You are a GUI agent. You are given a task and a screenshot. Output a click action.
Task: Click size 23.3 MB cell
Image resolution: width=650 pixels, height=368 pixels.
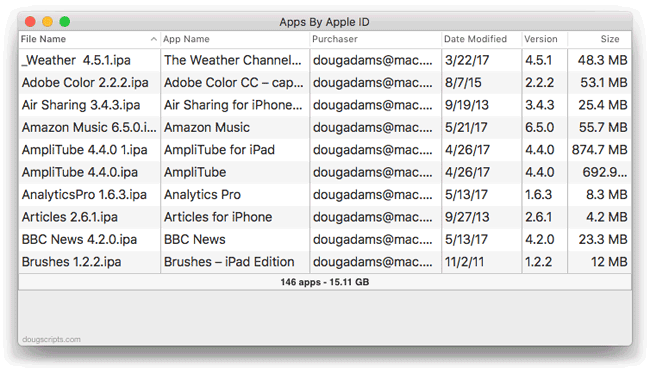(599, 239)
